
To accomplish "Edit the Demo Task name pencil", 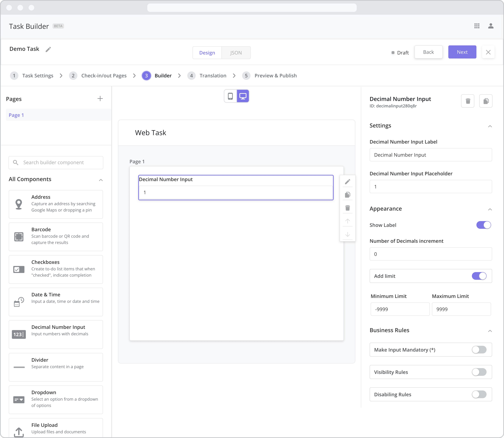I will coord(48,49).
